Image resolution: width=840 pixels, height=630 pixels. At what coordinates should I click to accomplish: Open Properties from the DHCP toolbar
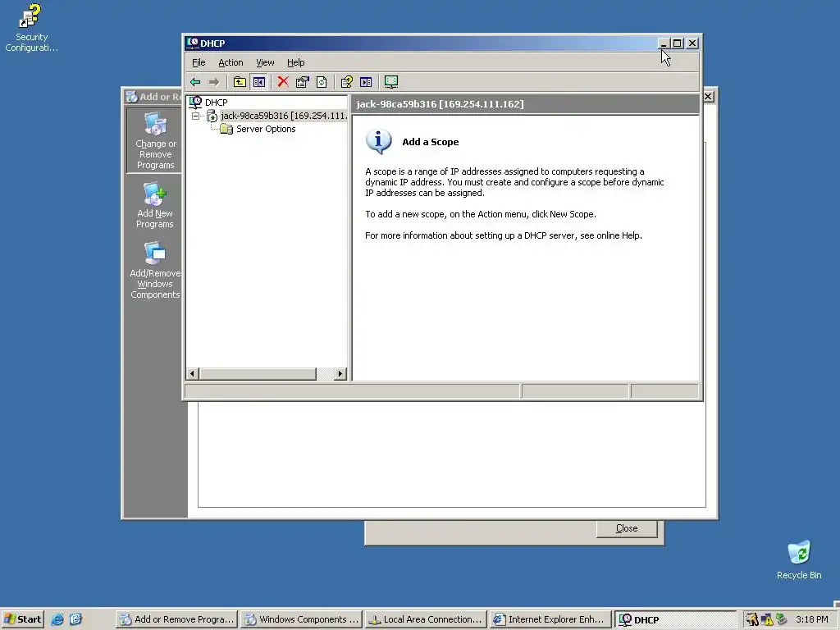[302, 82]
